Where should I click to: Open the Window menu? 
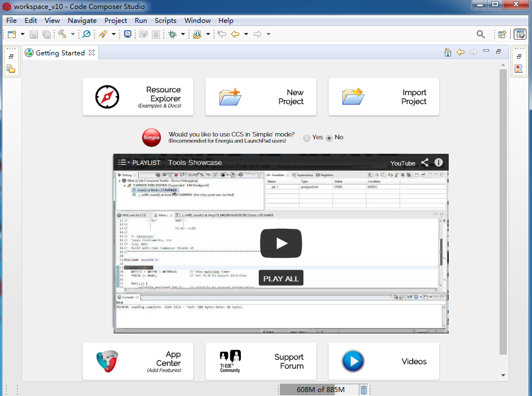pos(197,20)
